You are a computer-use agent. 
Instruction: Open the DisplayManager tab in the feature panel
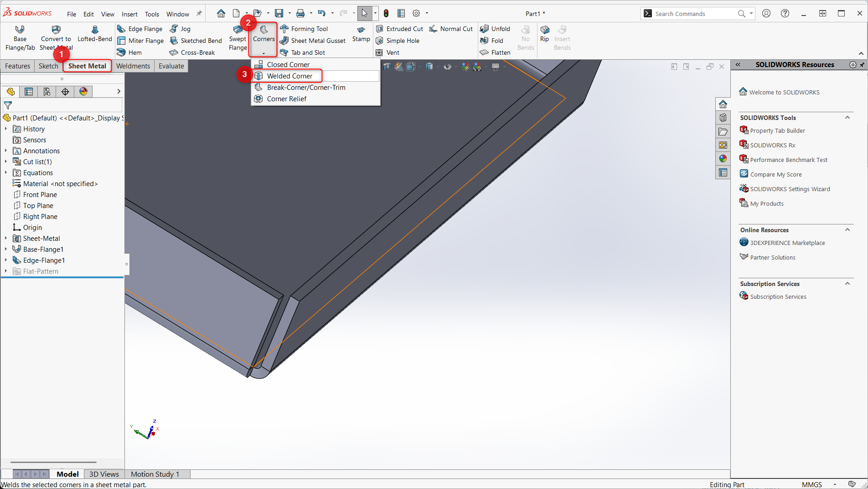(x=83, y=92)
